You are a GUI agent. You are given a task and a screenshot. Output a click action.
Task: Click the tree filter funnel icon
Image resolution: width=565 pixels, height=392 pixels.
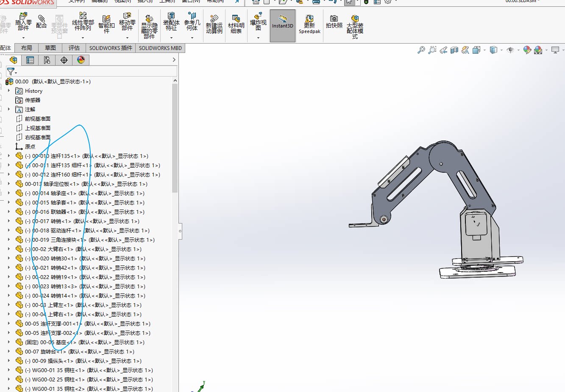pyautogui.click(x=11, y=72)
